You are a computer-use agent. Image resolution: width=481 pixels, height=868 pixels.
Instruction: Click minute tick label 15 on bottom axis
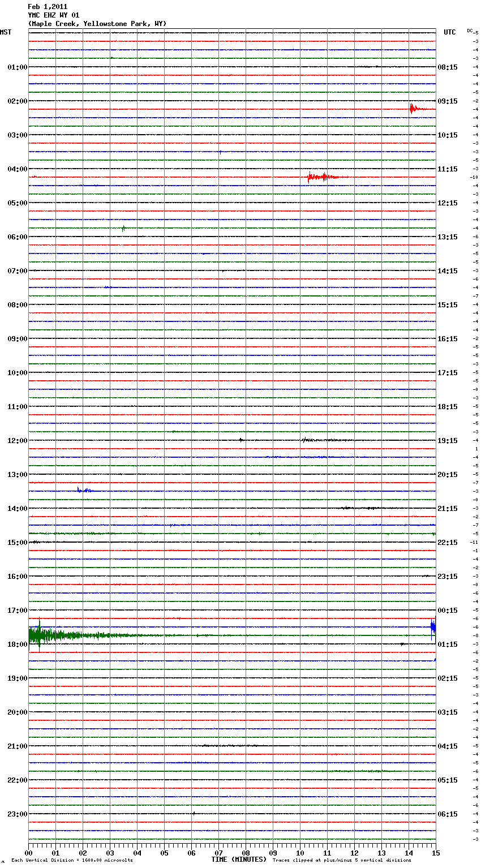(436, 852)
